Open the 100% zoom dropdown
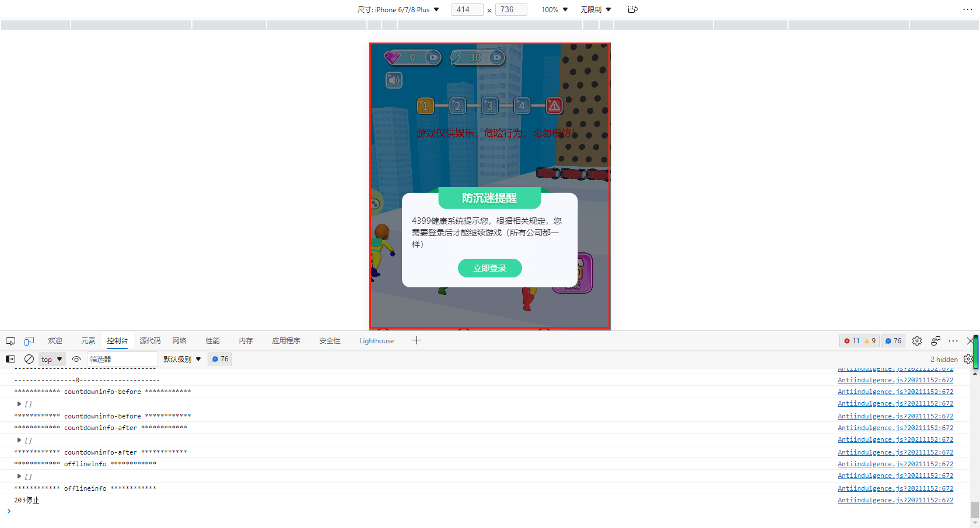 point(554,9)
